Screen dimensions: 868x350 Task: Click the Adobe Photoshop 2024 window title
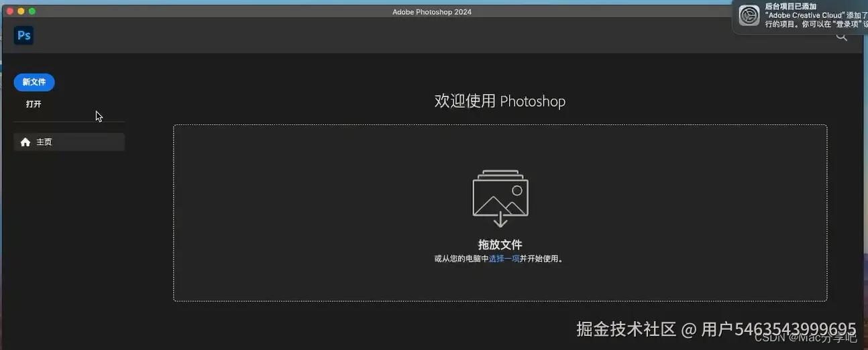(432, 11)
